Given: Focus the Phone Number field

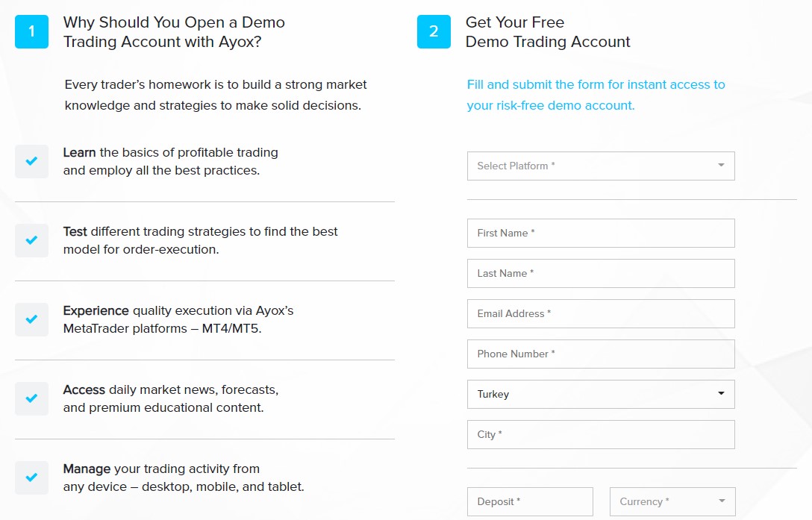Looking at the screenshot, I should 601,354.
